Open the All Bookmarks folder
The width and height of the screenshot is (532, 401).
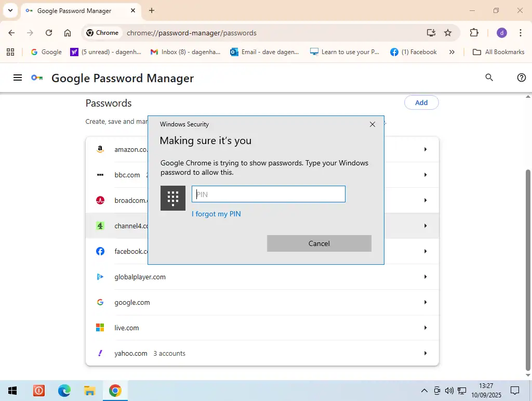coord(498,52)
